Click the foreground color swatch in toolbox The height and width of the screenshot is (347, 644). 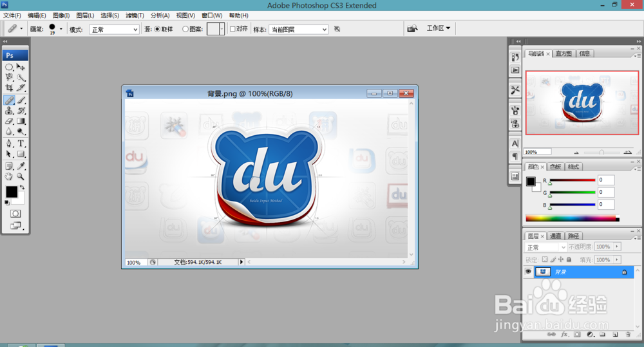point(12,192)
